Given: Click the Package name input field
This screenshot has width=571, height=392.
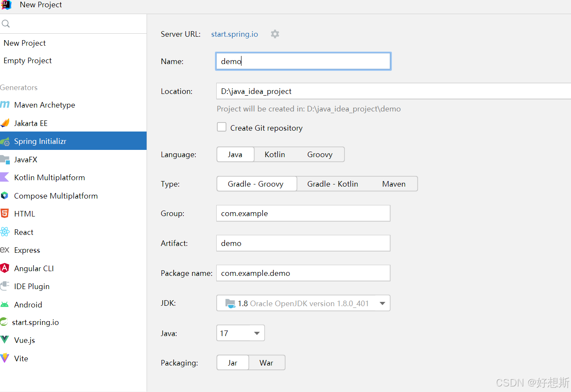Looking at the screenshot, I should (303, 273).
